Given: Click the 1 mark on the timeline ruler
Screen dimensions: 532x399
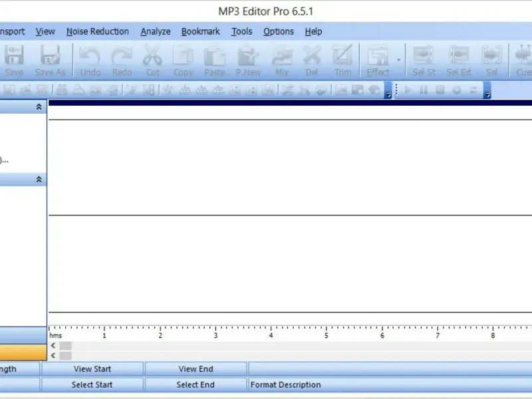Looking at the screenshot, I should [x=104, y=335].
